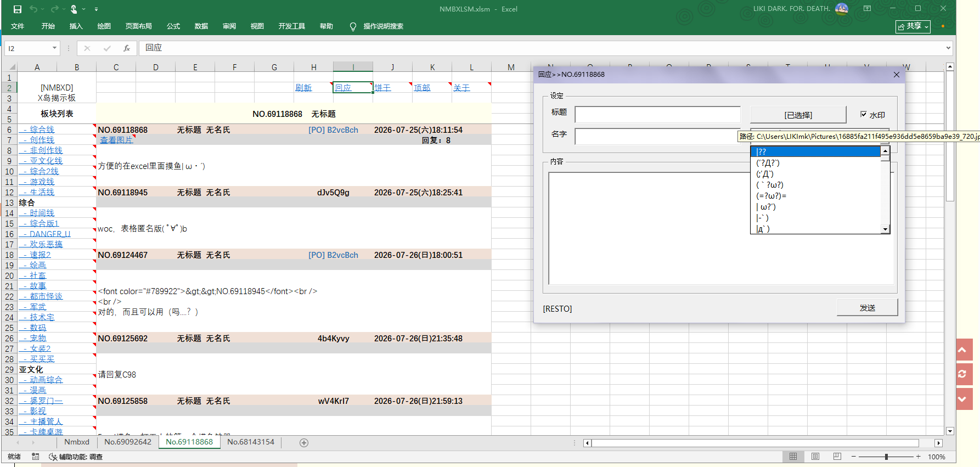Click the 辅助功能: 调查 status entry
The height and width of the screenshot is (467, 980).
pos(76,457)
